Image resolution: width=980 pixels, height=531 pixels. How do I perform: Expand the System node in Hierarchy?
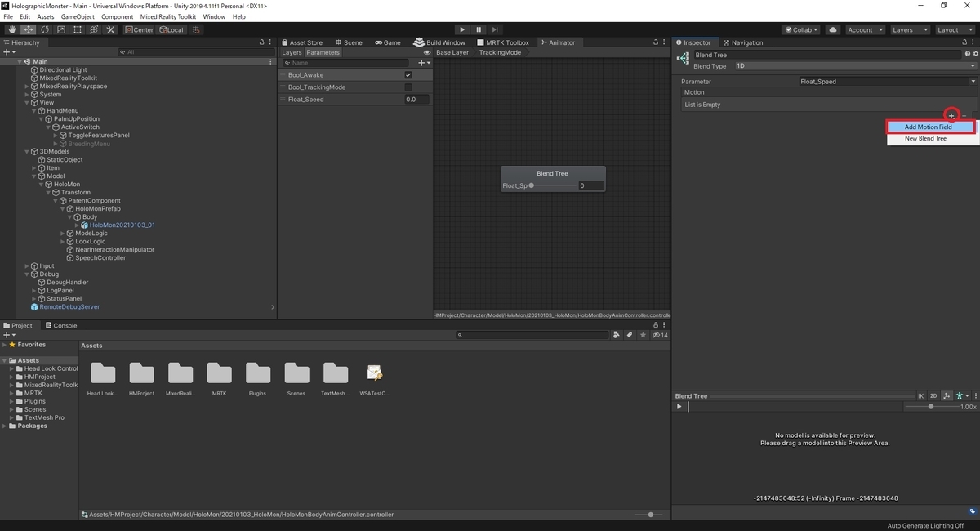[x=27, y=95]
